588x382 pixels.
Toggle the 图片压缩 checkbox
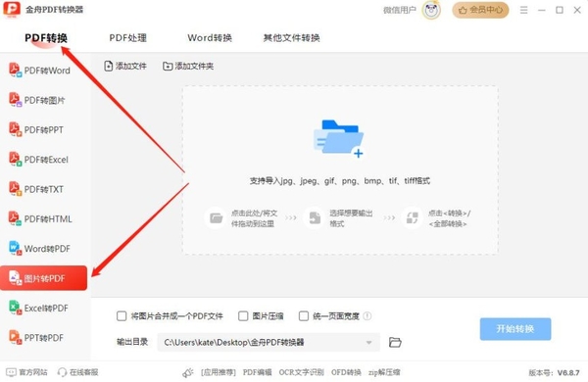pos(243,316)
